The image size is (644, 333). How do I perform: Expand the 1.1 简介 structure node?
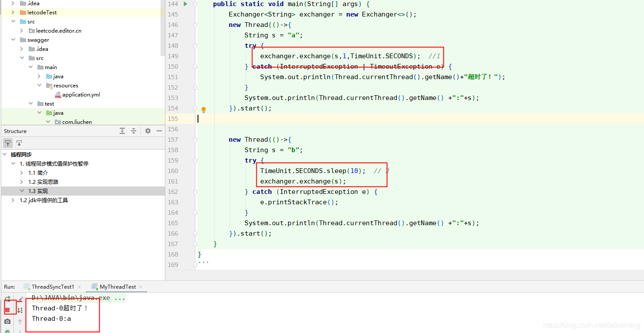coord(22,173)
